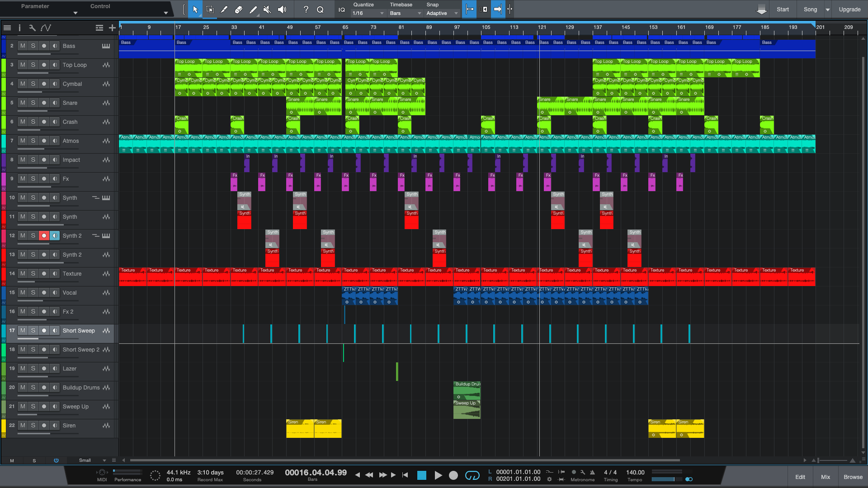Open the Timebase Bars dropdown
868x488 pixels.
(x=406, y=13)
